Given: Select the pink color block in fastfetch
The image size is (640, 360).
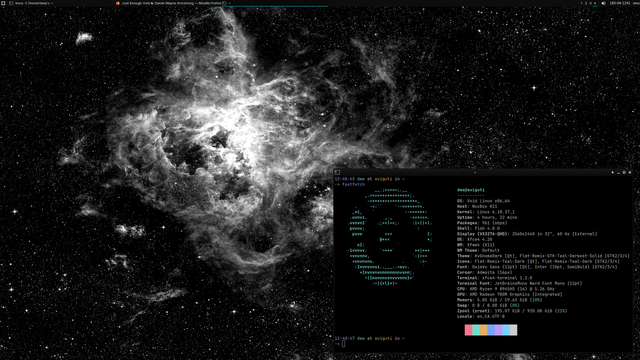Looking at the screenshot, I should point(469,330).
